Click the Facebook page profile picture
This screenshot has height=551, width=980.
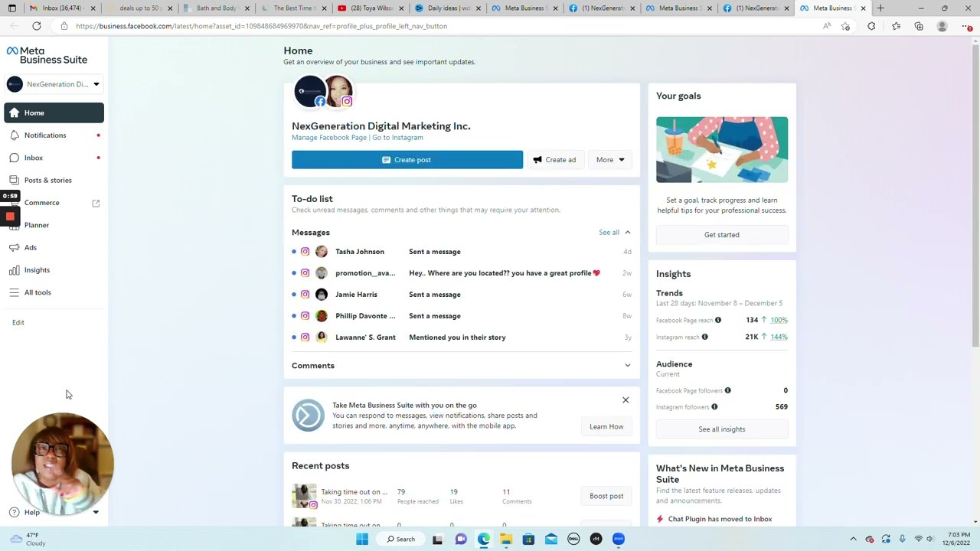tap(310, 91)
